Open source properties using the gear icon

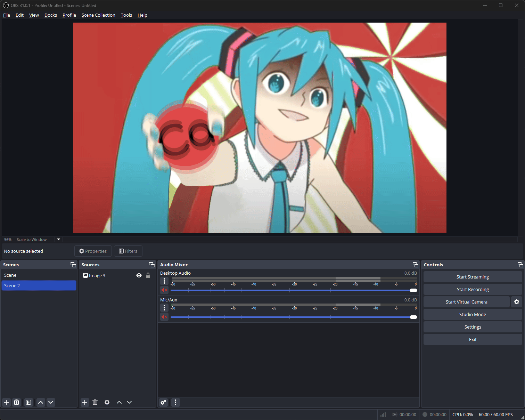[107, 402]
